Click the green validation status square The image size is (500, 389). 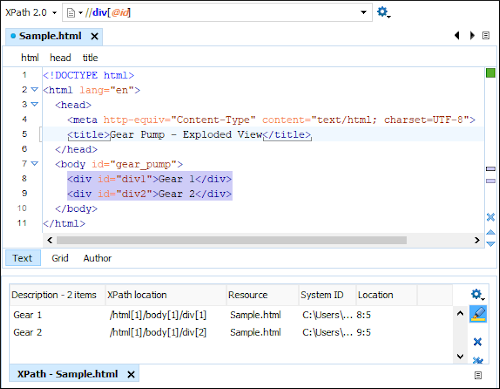(491, 73)
